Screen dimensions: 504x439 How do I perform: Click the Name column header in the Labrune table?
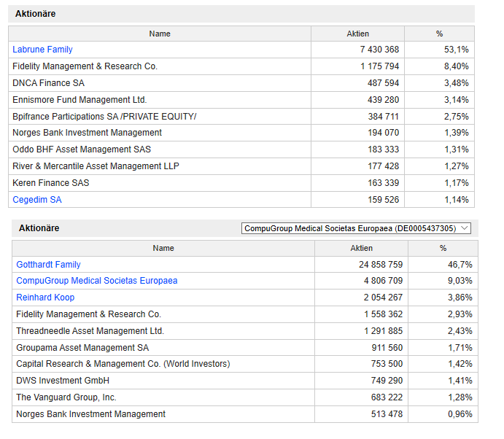160,34
